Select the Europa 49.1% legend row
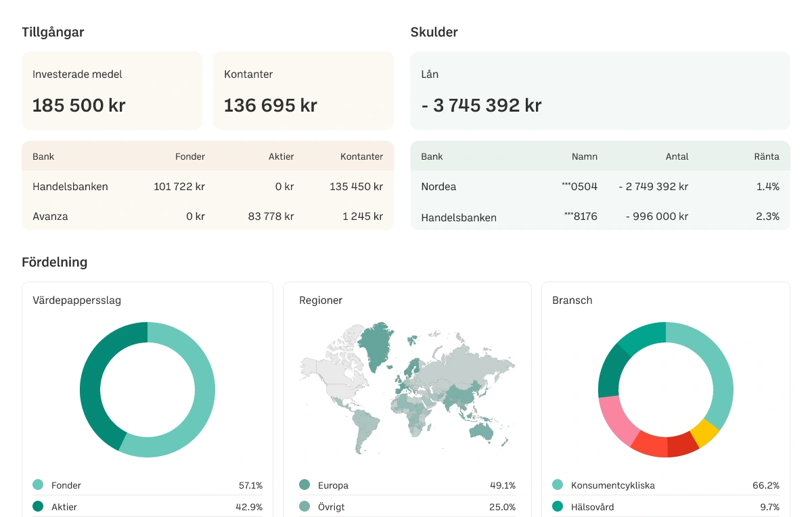812x517 pixels. click(407, 485)
